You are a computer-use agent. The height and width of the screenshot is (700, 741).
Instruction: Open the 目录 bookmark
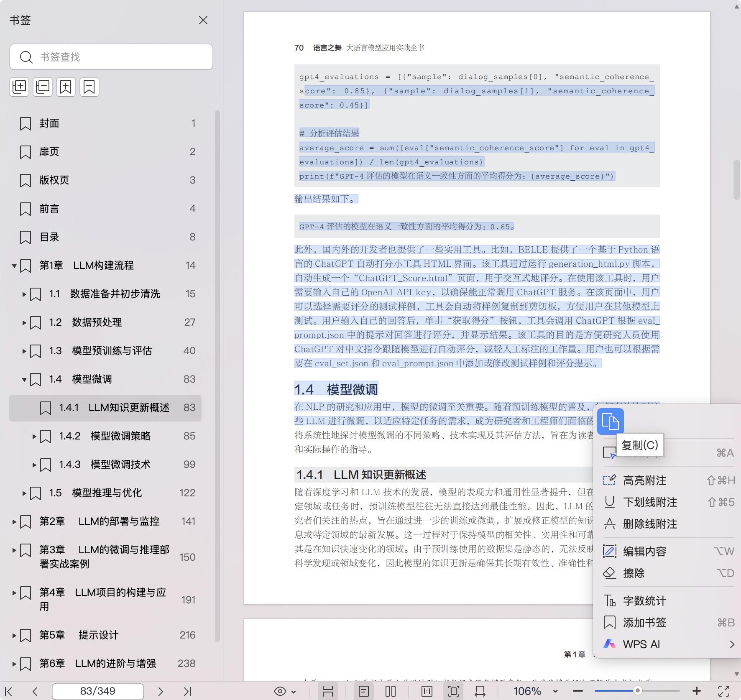49,237
